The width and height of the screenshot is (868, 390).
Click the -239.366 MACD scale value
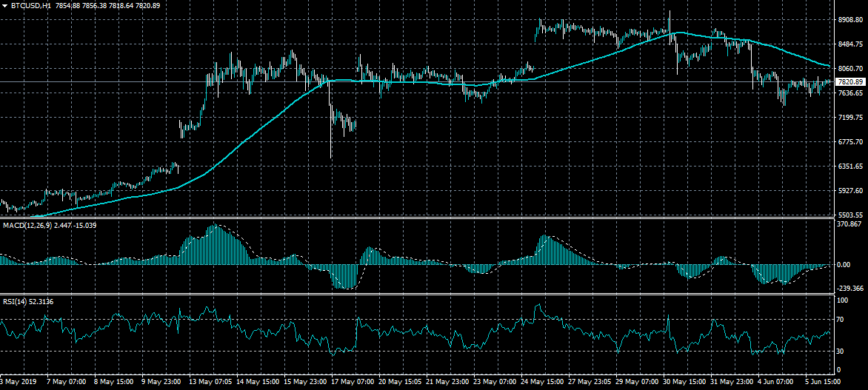coord(849,289)
